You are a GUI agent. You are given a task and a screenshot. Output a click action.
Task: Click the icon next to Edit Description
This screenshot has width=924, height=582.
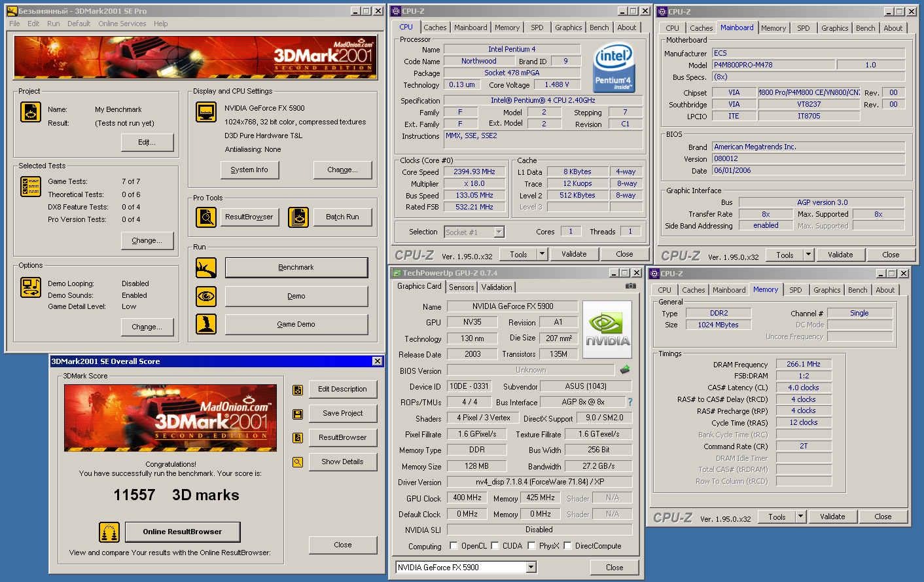(298, 390)
